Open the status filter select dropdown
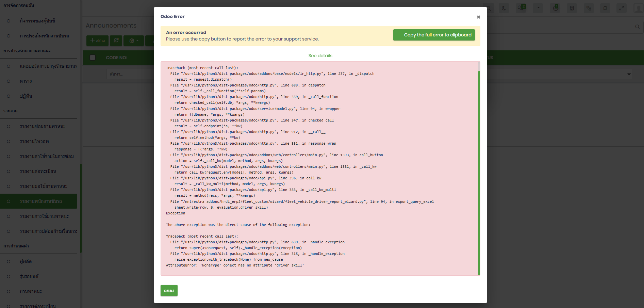 coord(560,74)
